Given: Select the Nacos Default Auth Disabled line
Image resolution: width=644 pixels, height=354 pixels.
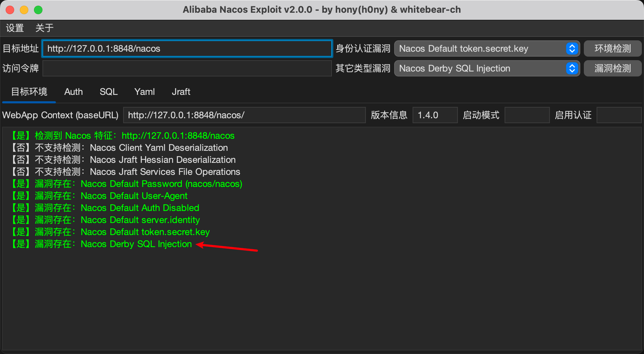Looking at the screenshot, I should pos(104,208).
